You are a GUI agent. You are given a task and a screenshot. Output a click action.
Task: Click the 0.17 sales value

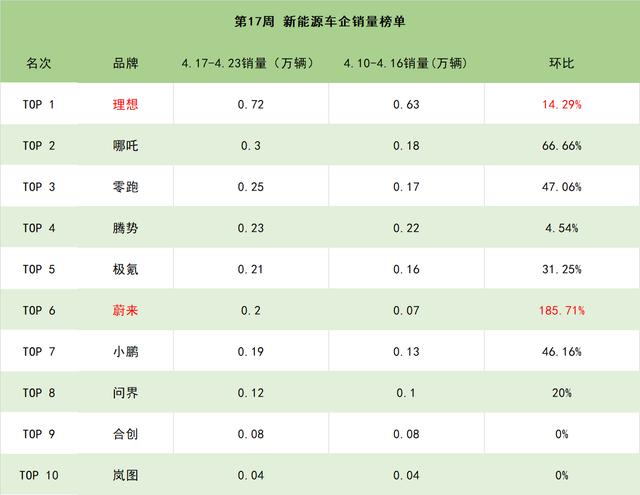pyautogui.click(x=406, y=187)
